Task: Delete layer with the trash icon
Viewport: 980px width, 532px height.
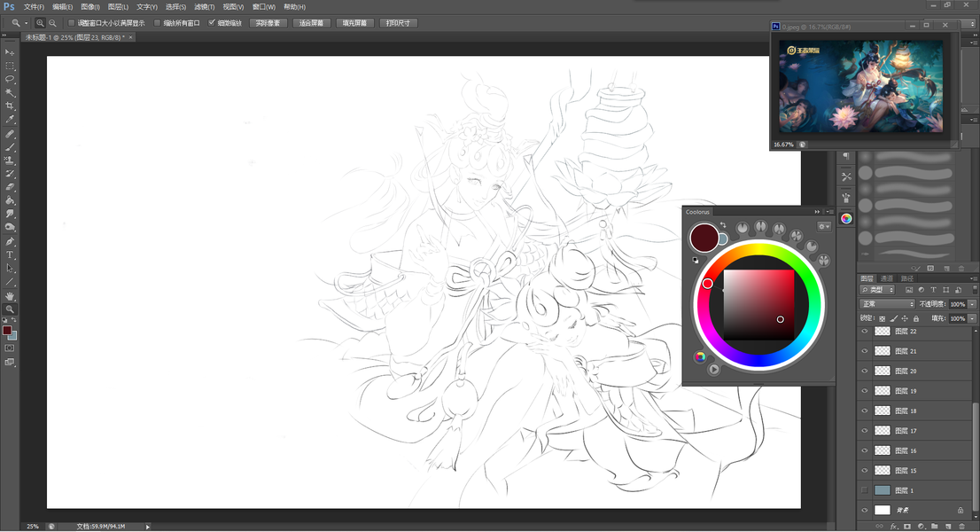Action: (962, 527)
